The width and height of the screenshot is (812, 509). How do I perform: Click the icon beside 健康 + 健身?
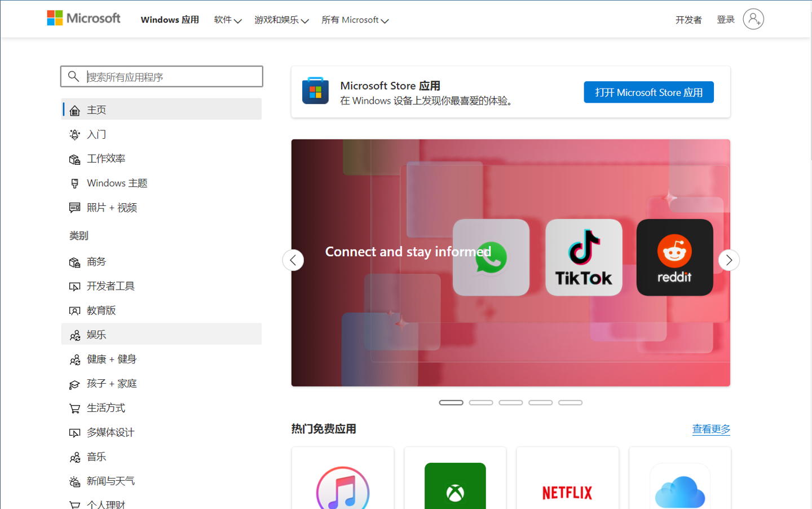74,359
